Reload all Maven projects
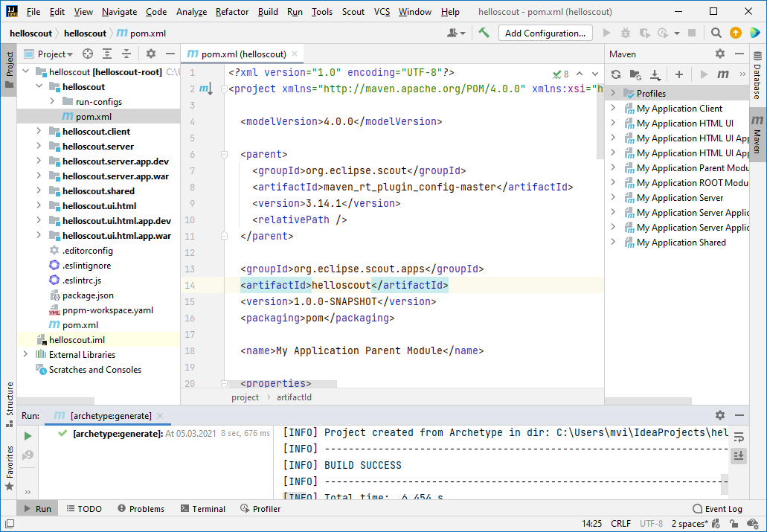767x532 pixels. 616,74
